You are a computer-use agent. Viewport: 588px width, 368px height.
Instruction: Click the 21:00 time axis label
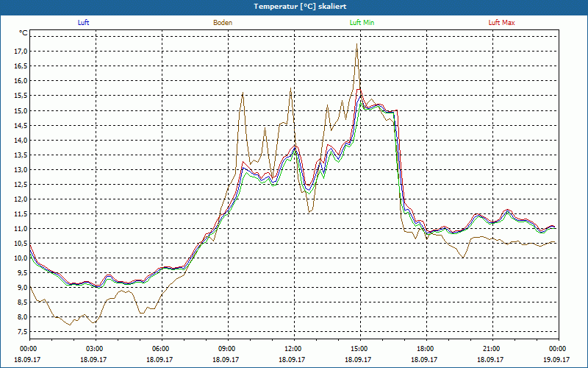[492, 349]
